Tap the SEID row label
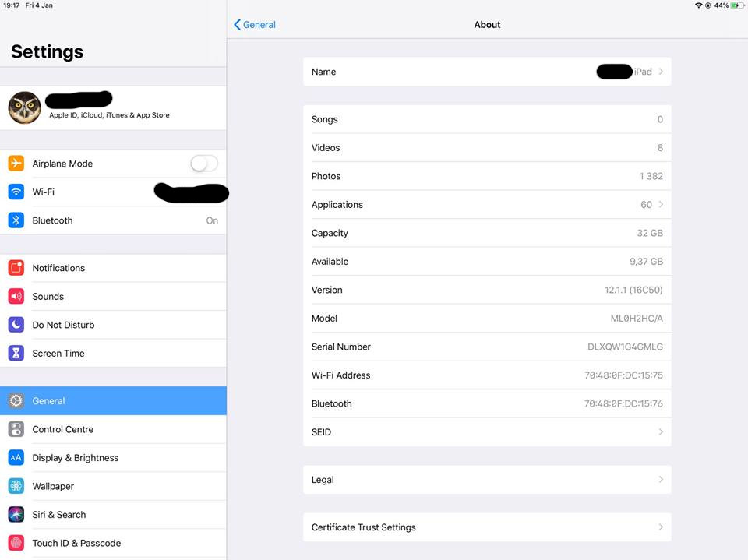This screenshot has width=748, height=560. tap(321, 431)
